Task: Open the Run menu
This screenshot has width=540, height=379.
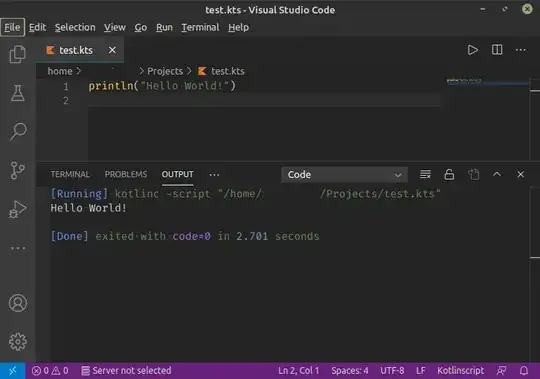Action: (164, 27)
